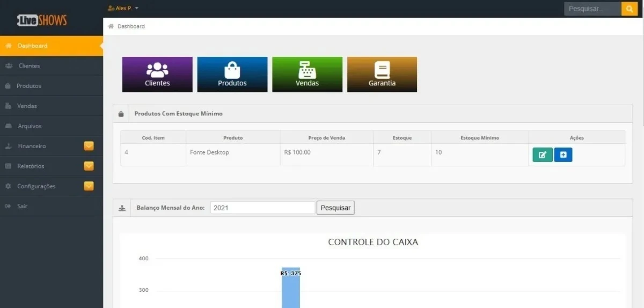Click the Pesquisar button next to the year
The width and height of the screenshot is (644, 308).
pos(335,208)
